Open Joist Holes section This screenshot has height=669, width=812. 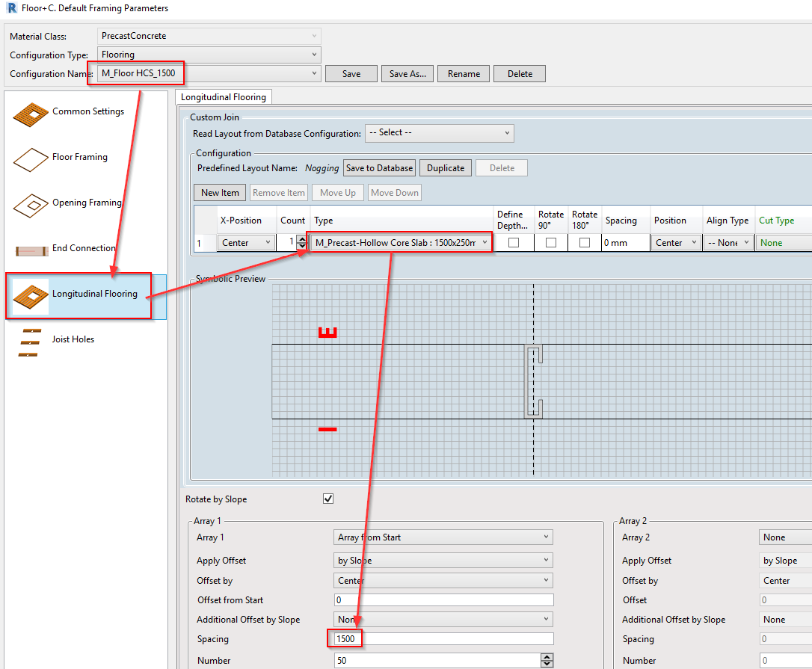[86, 342]
